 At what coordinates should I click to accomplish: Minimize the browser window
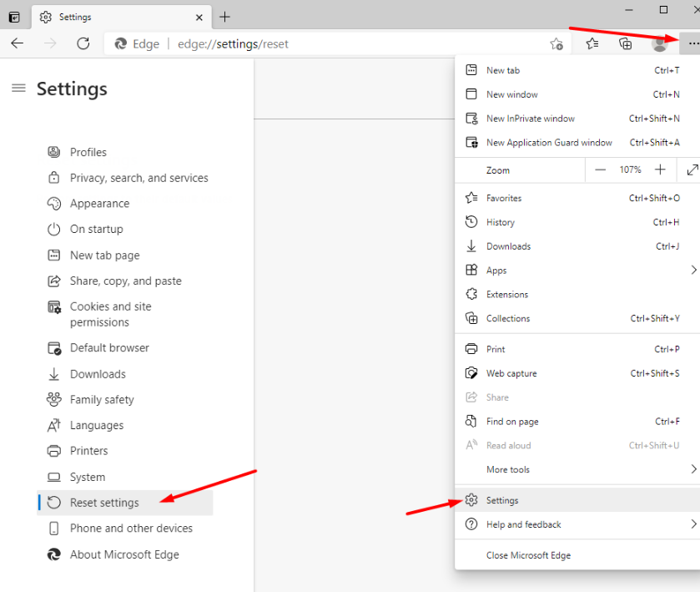point(629,9)
